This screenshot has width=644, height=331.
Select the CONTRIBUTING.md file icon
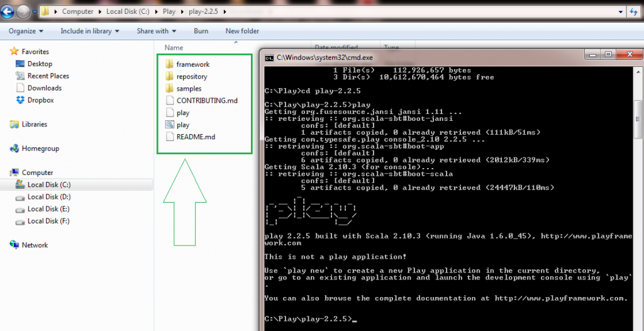point(169,100)
